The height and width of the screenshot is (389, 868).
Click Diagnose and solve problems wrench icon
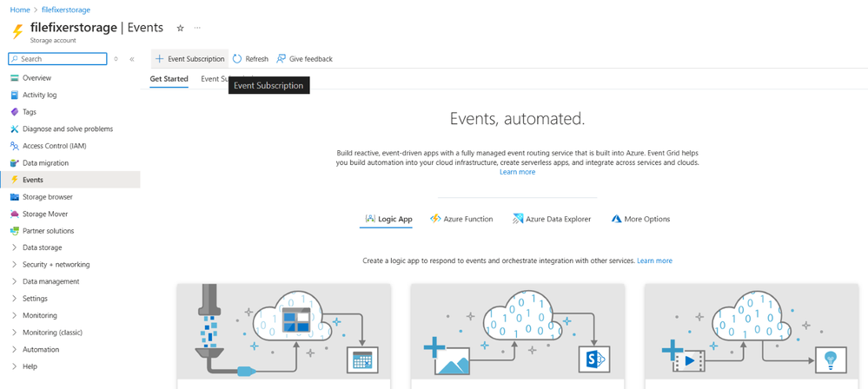pyautogui.click(x=15, y=129)
